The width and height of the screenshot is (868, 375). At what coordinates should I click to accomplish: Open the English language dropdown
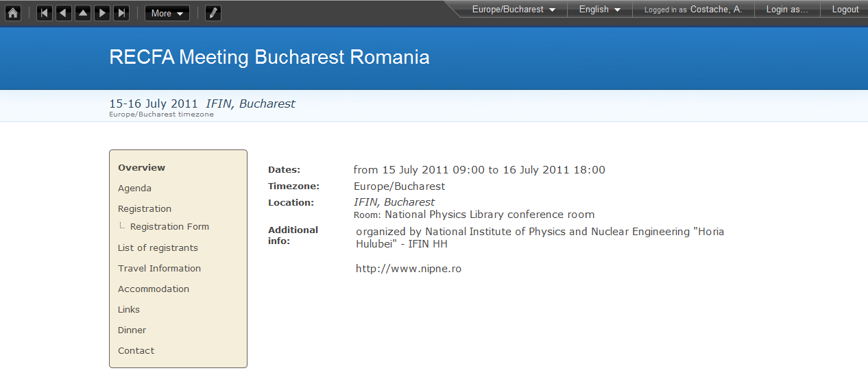point(600,10)
